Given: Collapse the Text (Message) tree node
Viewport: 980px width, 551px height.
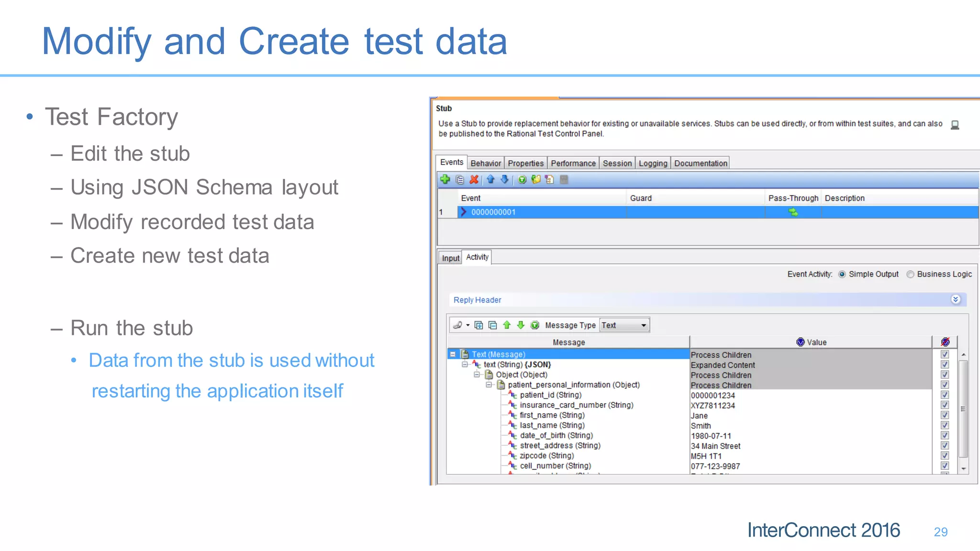Looking at the screenshot, I should point(453,354).
